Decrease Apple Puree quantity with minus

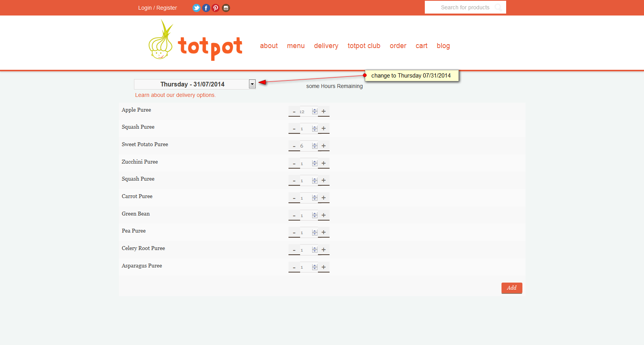(x=294, y=112)
